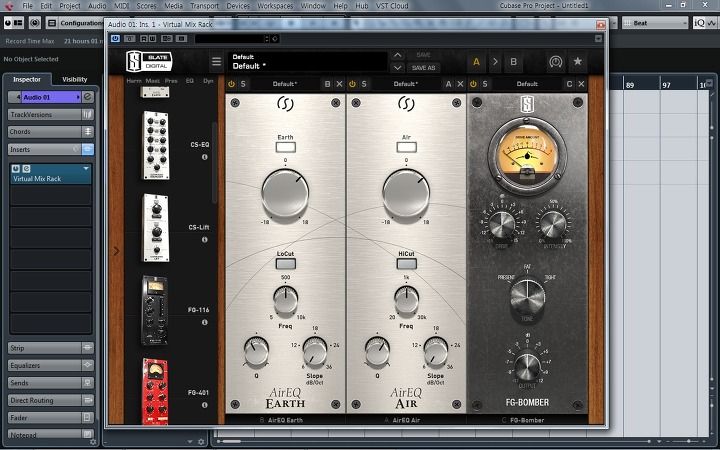720x450 pixels.
Task: Select previous preset with up chevron
Action: coord(398,56)
